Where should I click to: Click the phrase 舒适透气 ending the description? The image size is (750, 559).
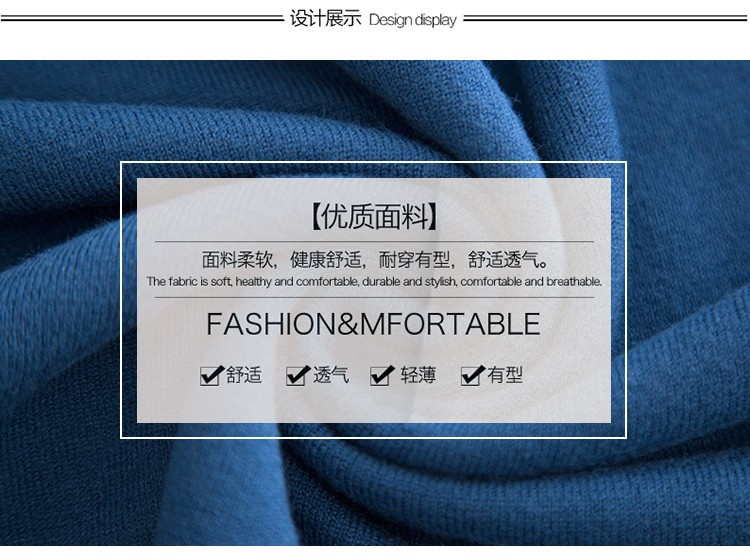pos(503,260)
